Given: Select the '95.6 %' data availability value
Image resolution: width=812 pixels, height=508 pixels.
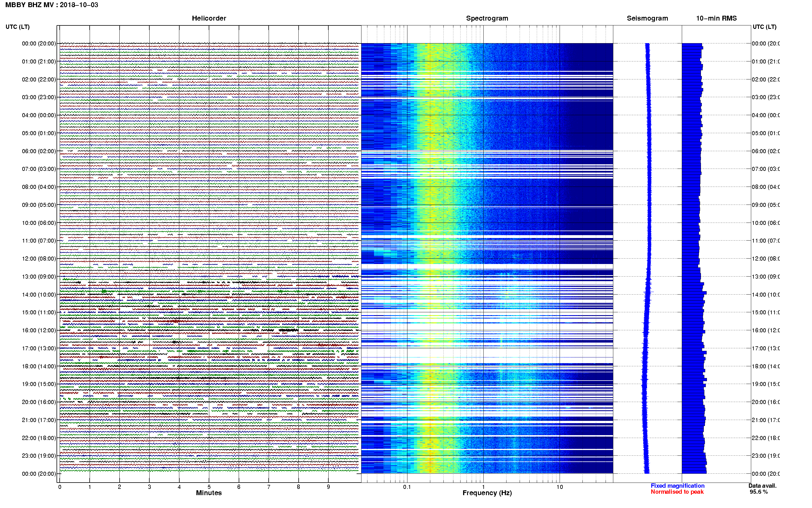Looking at the screenshot, I should pos(759,492).
